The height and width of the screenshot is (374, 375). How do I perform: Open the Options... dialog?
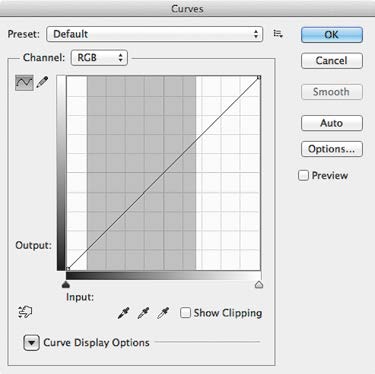(332, 149)
